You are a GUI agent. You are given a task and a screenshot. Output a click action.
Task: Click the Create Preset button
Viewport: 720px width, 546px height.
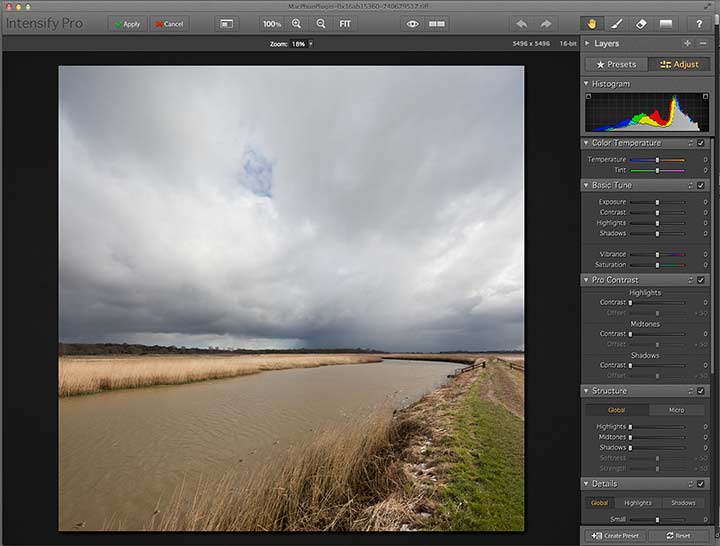point(615,535)
